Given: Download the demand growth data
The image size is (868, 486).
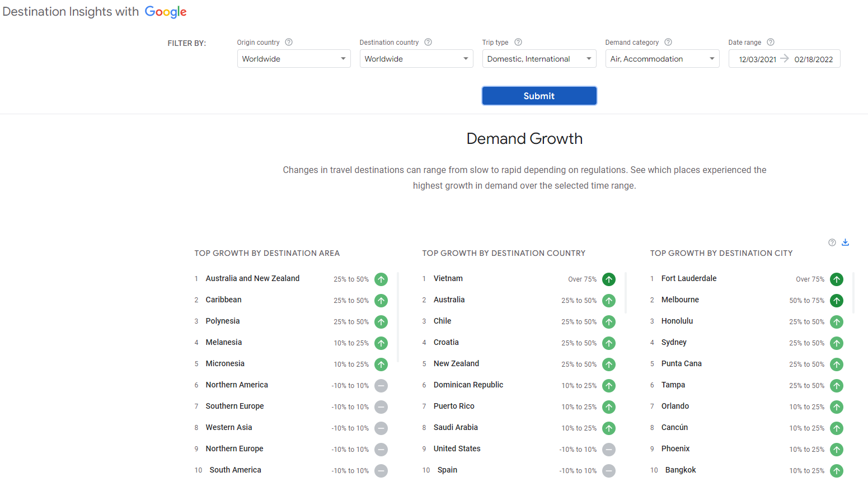Looking at the screenshot, I should coord(845,242).
